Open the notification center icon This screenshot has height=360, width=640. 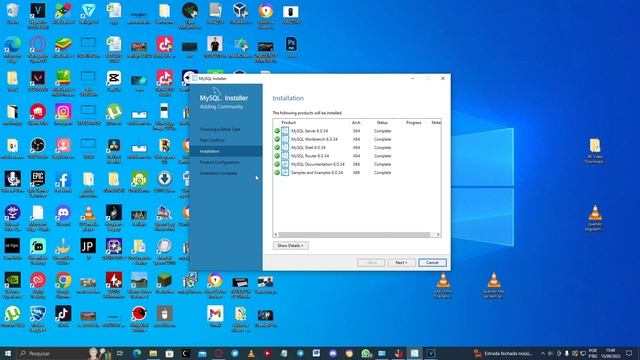tap(629, 353)
